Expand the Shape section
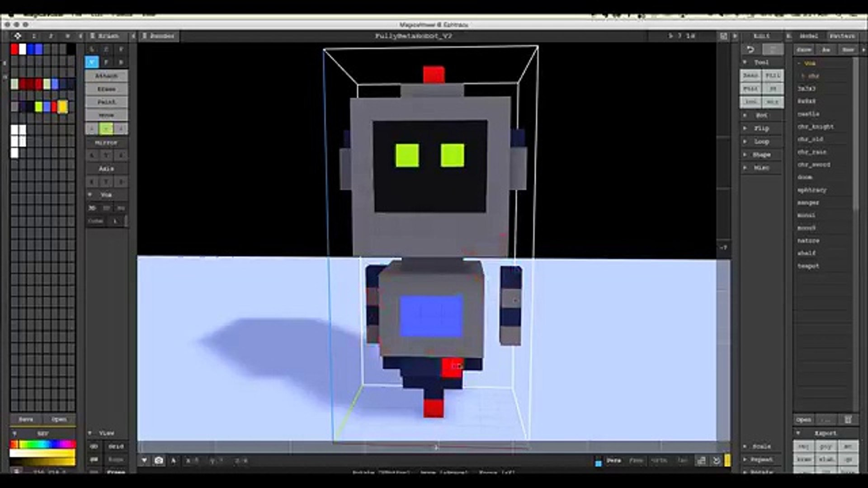Image resolution: width=868 pixels, height=488 pixels. click(x=761, y=155)
